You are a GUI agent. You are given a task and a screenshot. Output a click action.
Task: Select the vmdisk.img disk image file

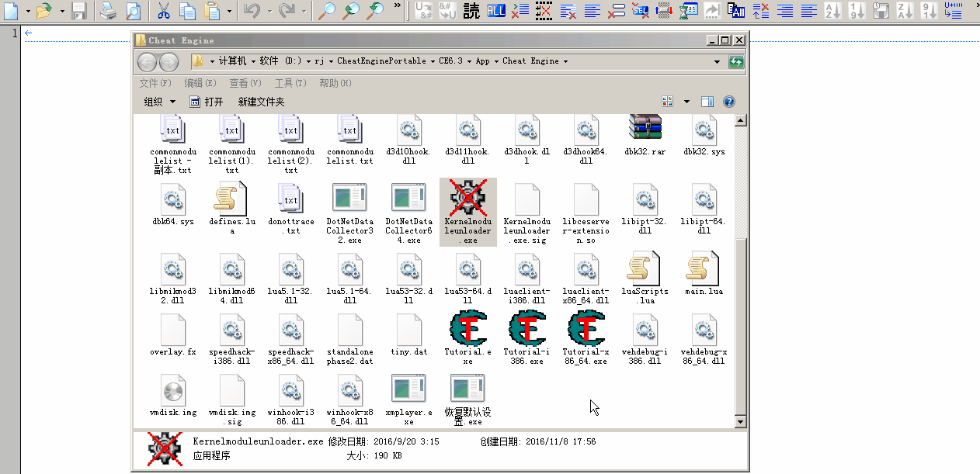172,390
